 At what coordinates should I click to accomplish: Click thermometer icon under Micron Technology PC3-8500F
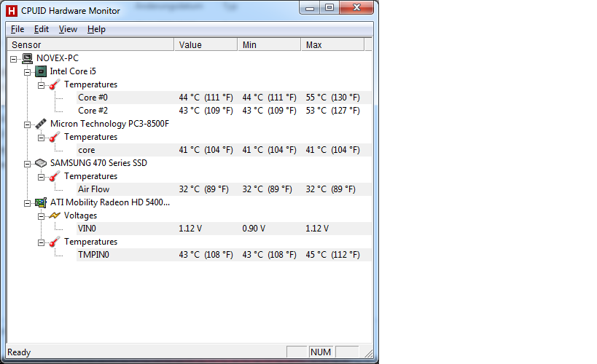coord(55,137)
